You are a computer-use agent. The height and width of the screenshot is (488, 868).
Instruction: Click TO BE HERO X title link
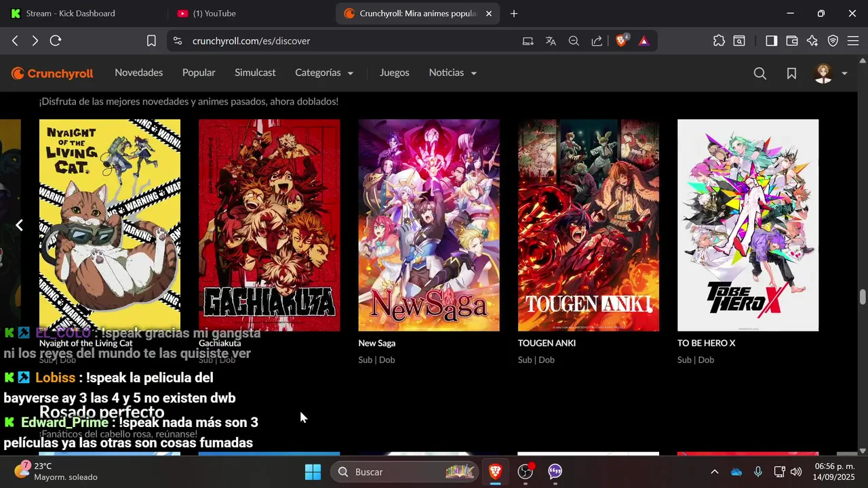pyautogui.click(x=707, y=343)
